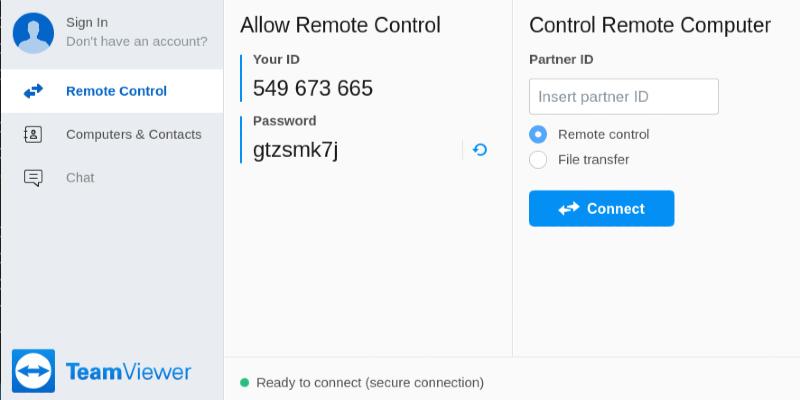Click the password text gtzsmk7j
The height and width of the screenshot is (400, 800).
(x=296, y=150)
